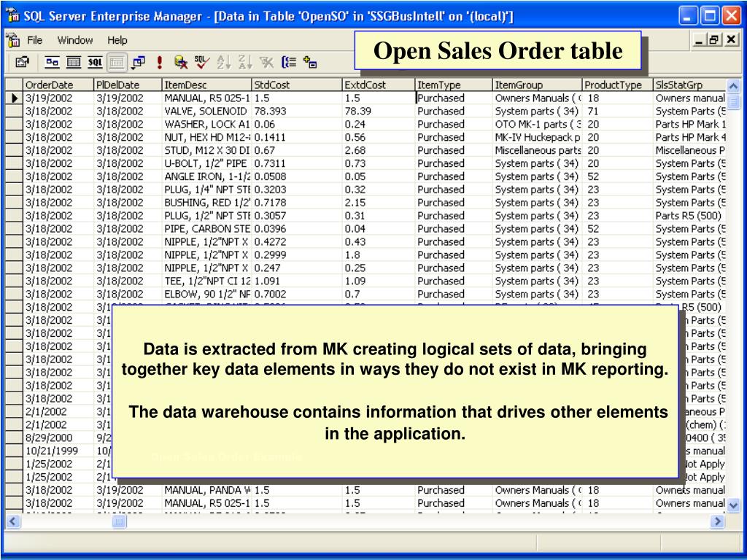Viewport: 747px width, 560px height.
Task: Click the horizontal scrollbar left arrow
Action: [12, 521]
